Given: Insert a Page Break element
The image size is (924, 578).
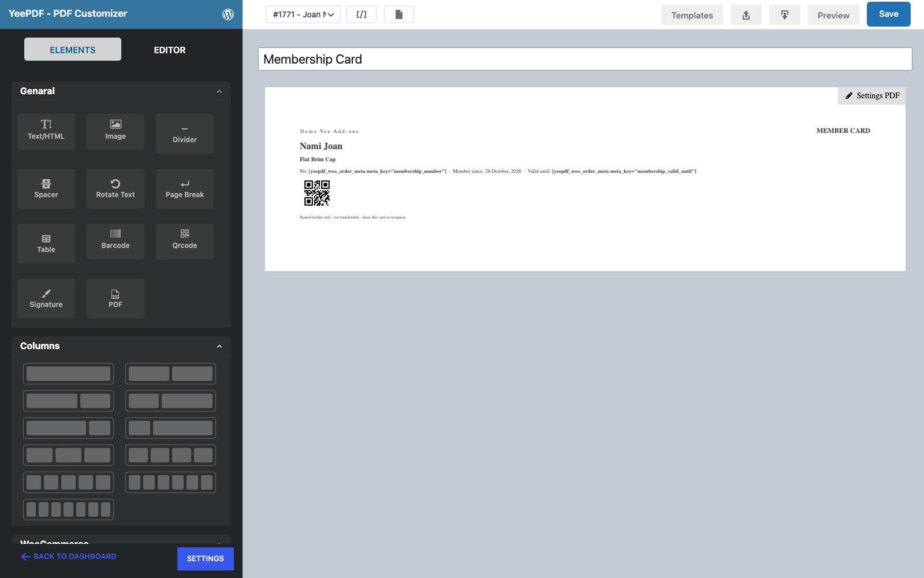Looking at the screenshot, I should pyautogui.click(x=185, y=188).
